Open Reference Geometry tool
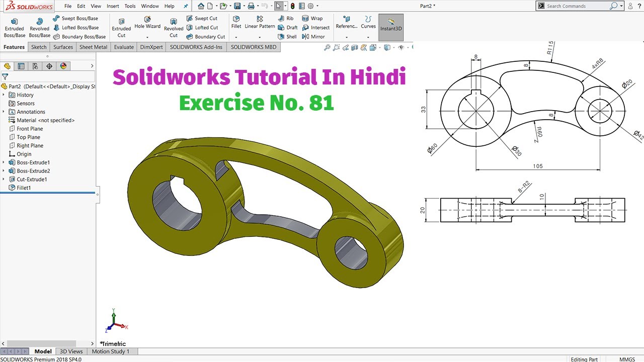Screen dimensions: 644x362 pyautogui.click(x=347, y=23)
